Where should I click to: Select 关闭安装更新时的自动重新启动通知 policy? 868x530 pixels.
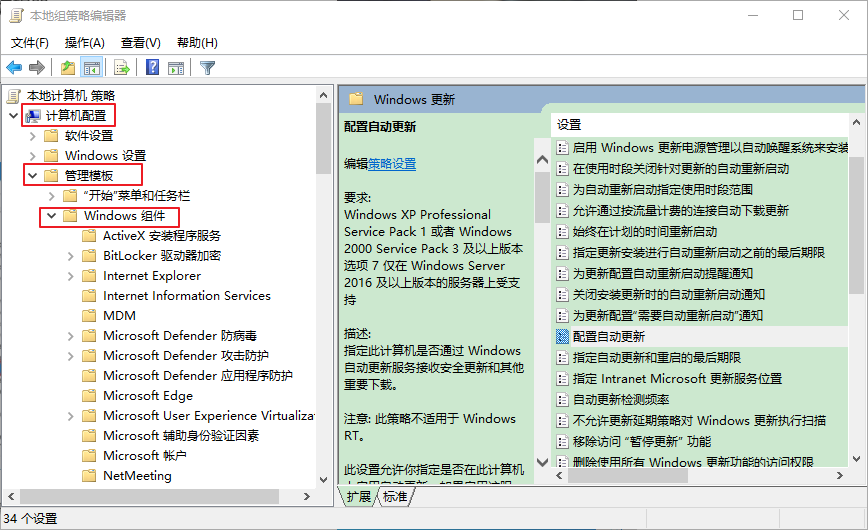point(668,295)
